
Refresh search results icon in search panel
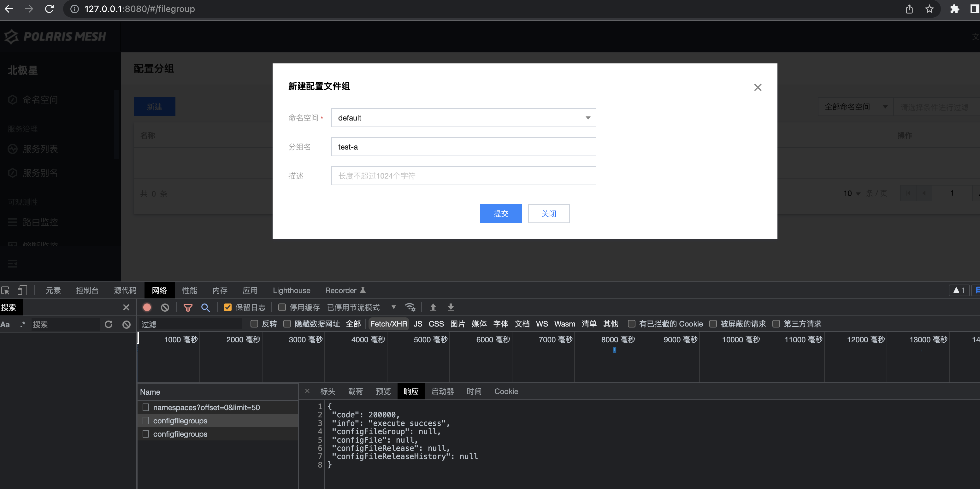109,324
